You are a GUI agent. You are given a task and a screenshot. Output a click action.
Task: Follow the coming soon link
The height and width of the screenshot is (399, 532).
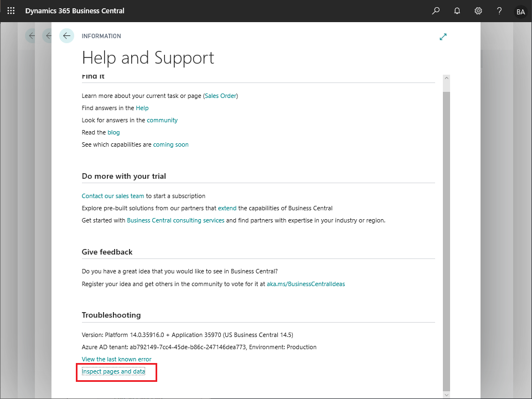pyautogui.click(x=171, y=144)
